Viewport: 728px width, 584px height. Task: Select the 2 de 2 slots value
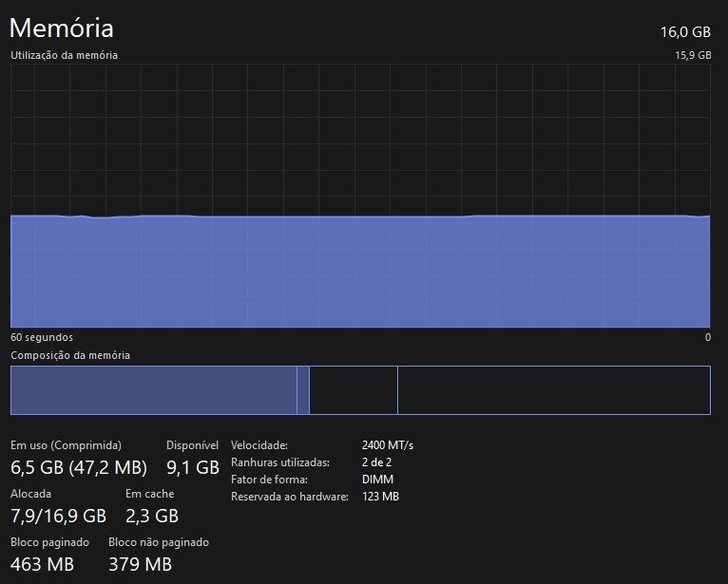(376, 462)
